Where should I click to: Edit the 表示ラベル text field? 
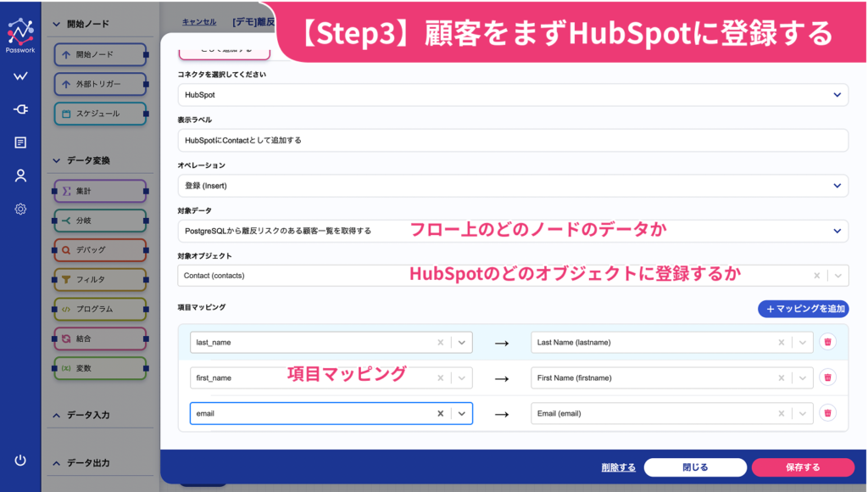click(513, 140)
